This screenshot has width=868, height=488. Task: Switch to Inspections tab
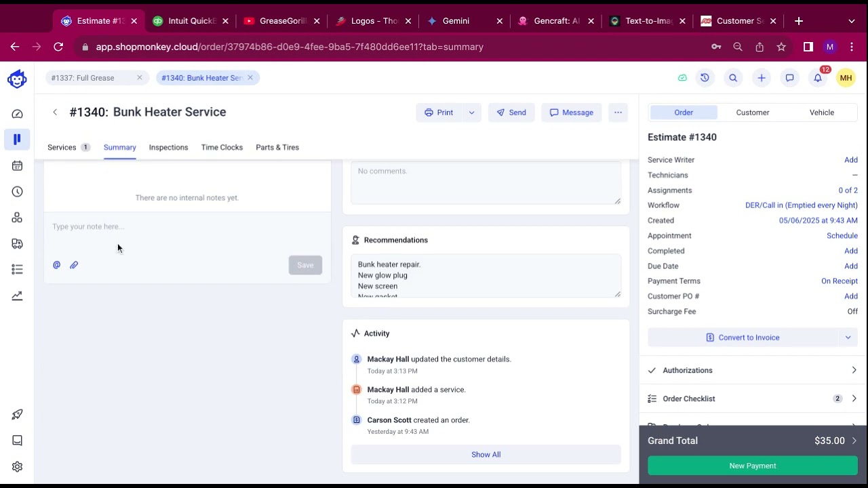click(x=169, y=147)
